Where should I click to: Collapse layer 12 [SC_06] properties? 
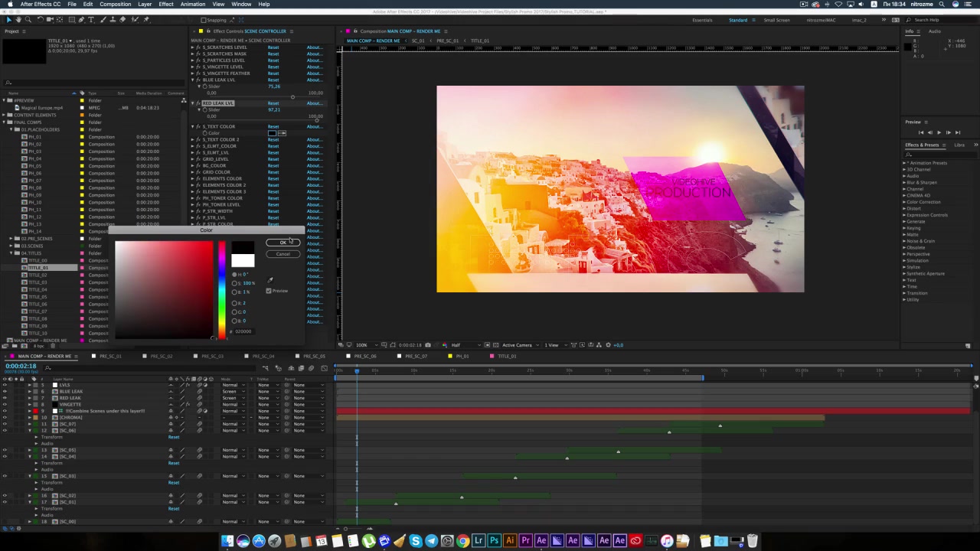[30, 431]
